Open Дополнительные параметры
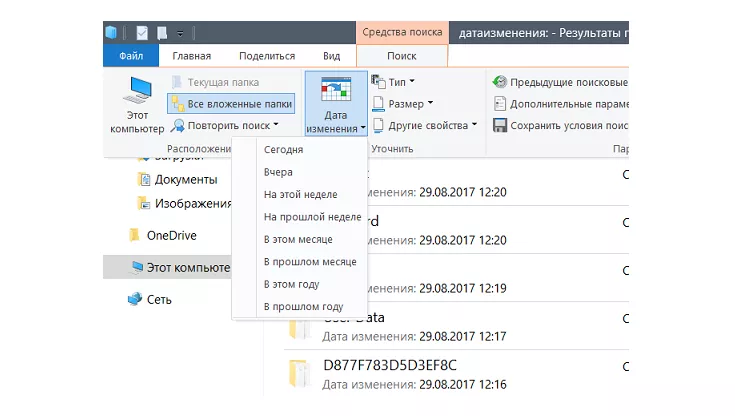 561,104
